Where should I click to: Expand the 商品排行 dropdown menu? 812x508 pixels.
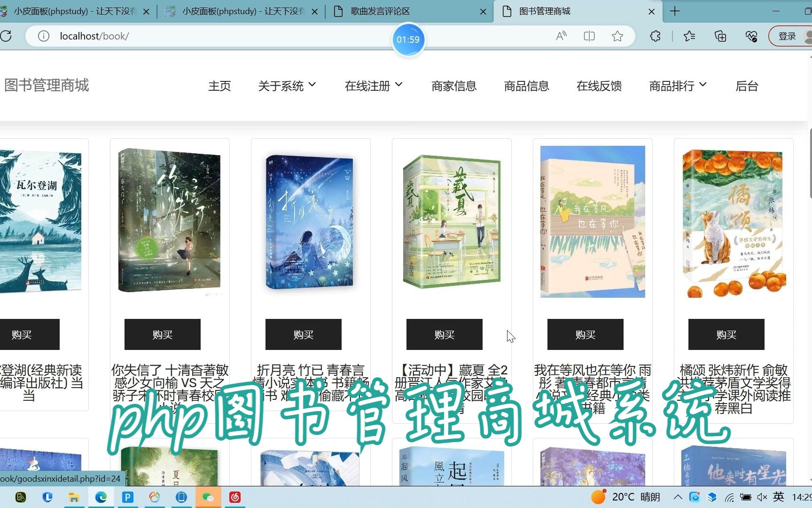678,86
